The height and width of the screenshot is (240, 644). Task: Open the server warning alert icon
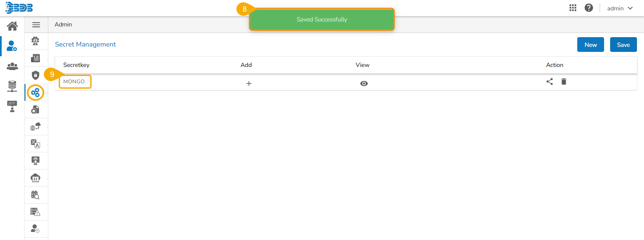[x=35, y=212]
